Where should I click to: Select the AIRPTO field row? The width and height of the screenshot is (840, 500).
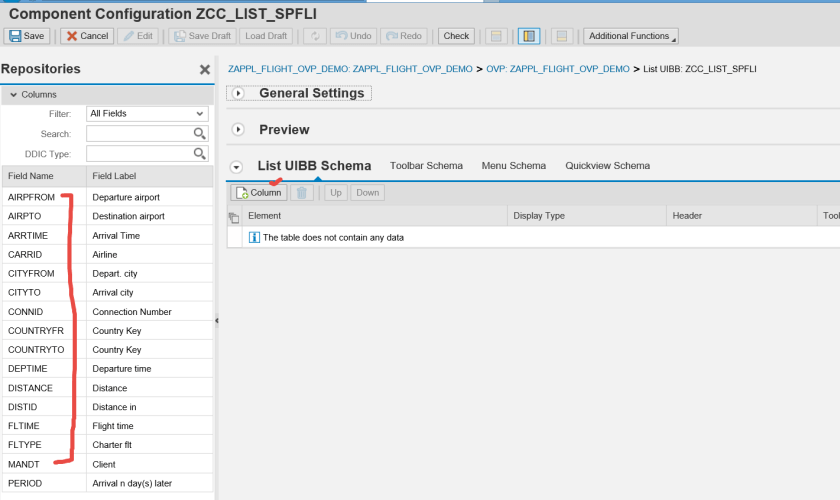(x=108, y=216)
